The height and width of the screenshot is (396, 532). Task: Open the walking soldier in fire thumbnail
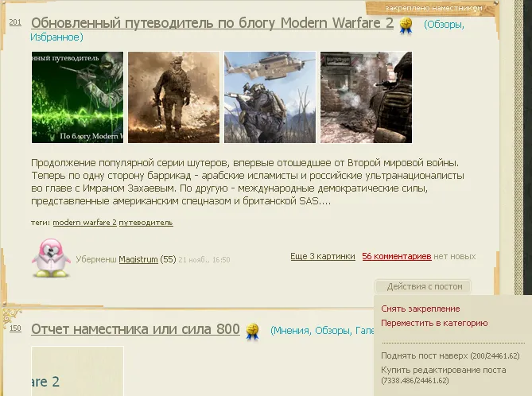point(173,97)
